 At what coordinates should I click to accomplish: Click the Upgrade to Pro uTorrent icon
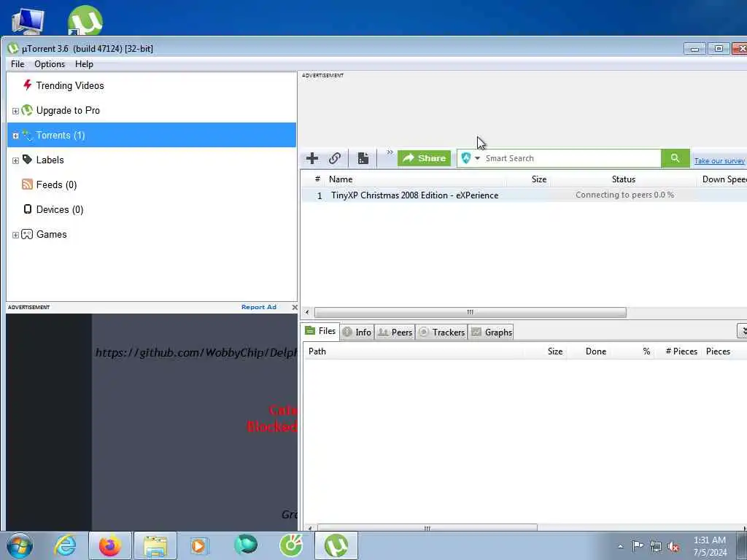27,111
